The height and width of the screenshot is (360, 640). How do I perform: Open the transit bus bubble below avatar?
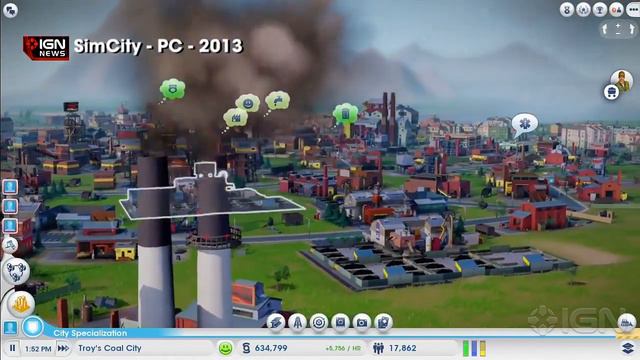point(611,92)
